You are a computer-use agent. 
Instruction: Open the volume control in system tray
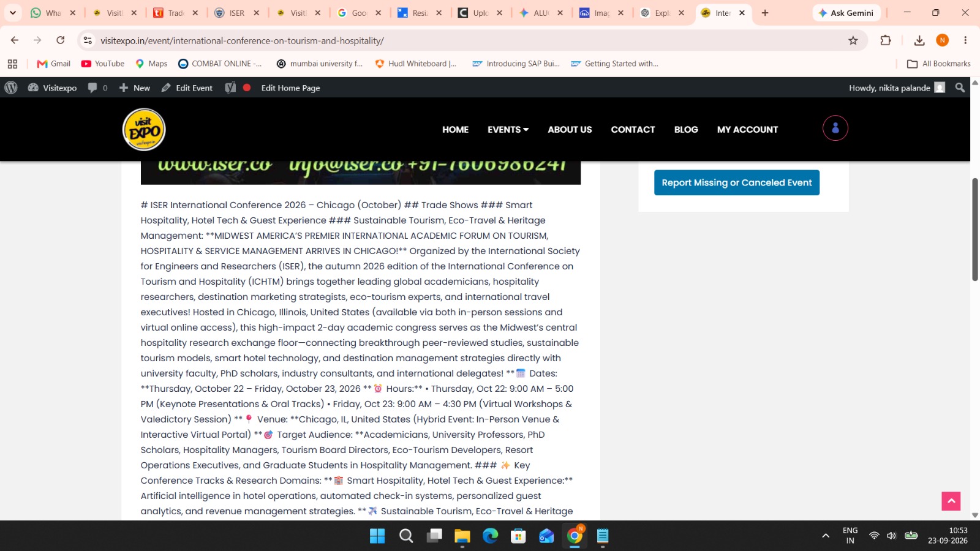(x=892, y=536)
